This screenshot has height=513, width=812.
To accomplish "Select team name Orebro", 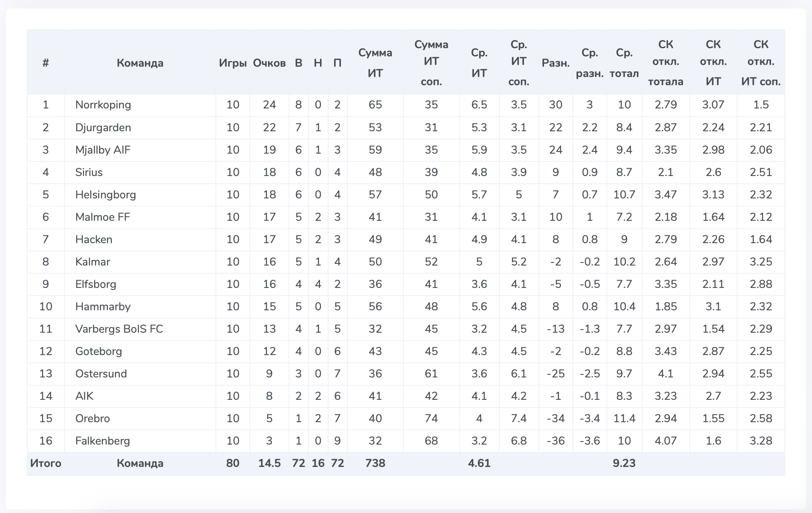I will click(92, 418).
